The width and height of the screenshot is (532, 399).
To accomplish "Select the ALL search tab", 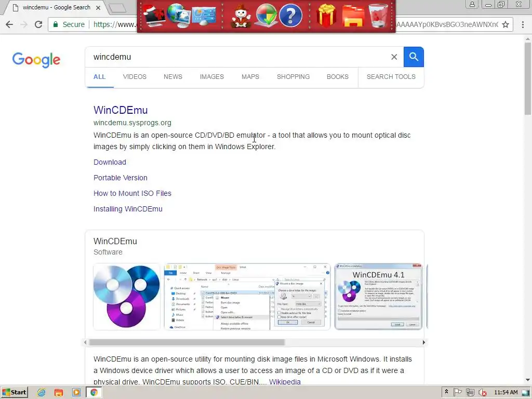I will point(99,77).
